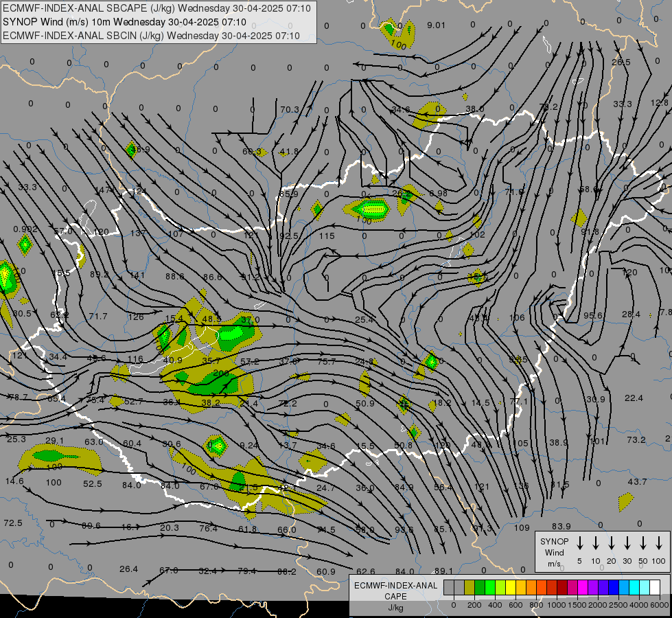Screen dimensions: 672x618
Task: Click the 43.7 value on the map
Action: [x=637, y=481]
